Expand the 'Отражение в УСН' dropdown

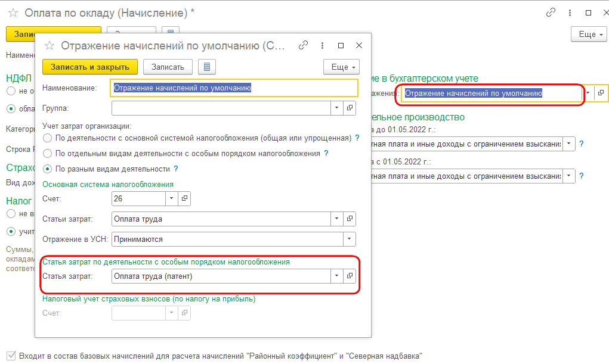point(349,239)
